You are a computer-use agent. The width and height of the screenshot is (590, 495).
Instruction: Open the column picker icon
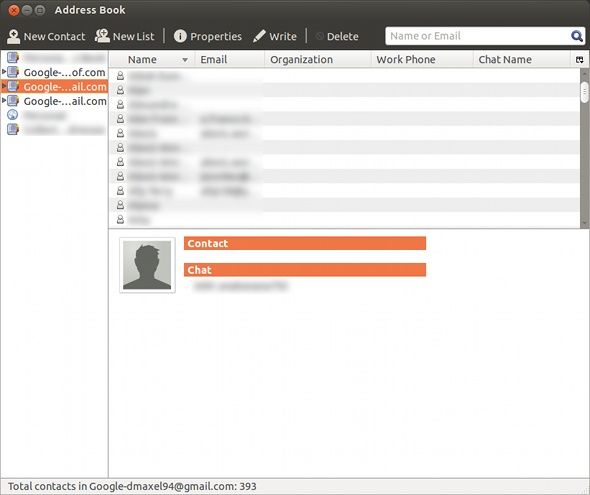tap(579, 59)
